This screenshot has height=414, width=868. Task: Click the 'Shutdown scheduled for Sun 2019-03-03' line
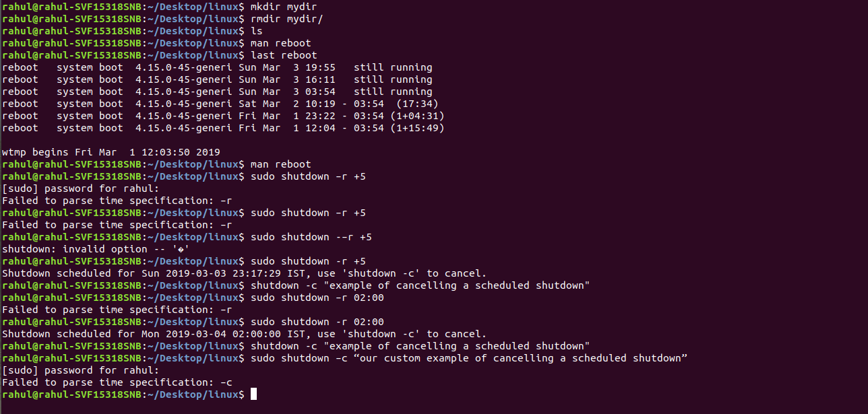pos(244,273)
